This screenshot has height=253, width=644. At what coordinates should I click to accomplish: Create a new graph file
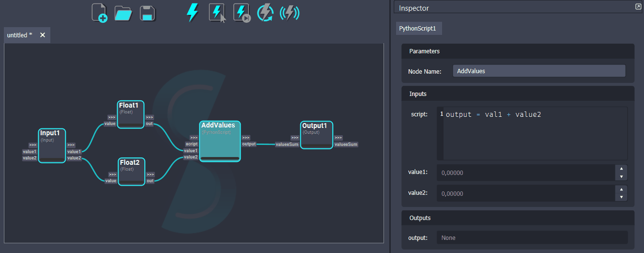99,13
